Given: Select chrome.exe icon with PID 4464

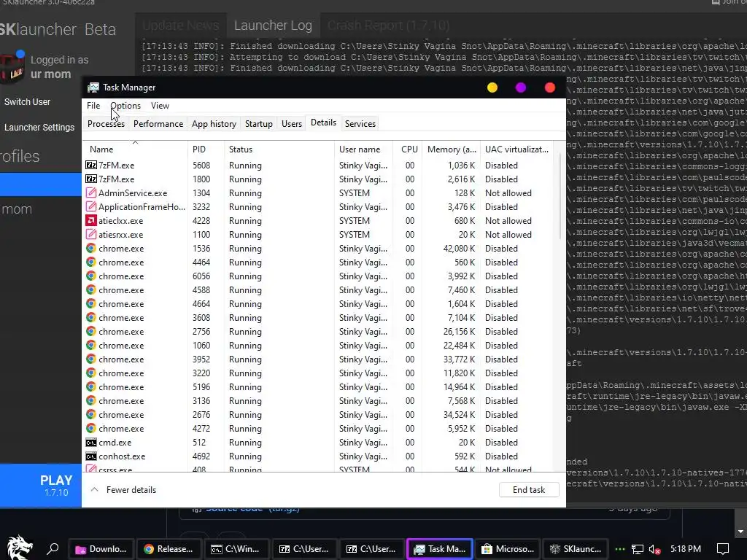Looking at the screenshot, I should [91, 262].
